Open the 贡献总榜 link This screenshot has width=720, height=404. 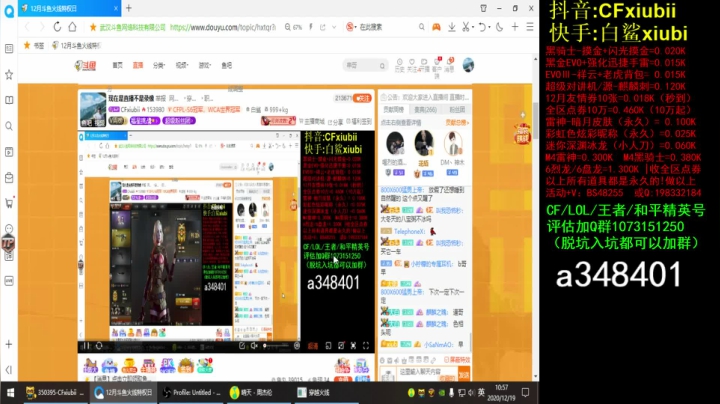click(457, 123)
